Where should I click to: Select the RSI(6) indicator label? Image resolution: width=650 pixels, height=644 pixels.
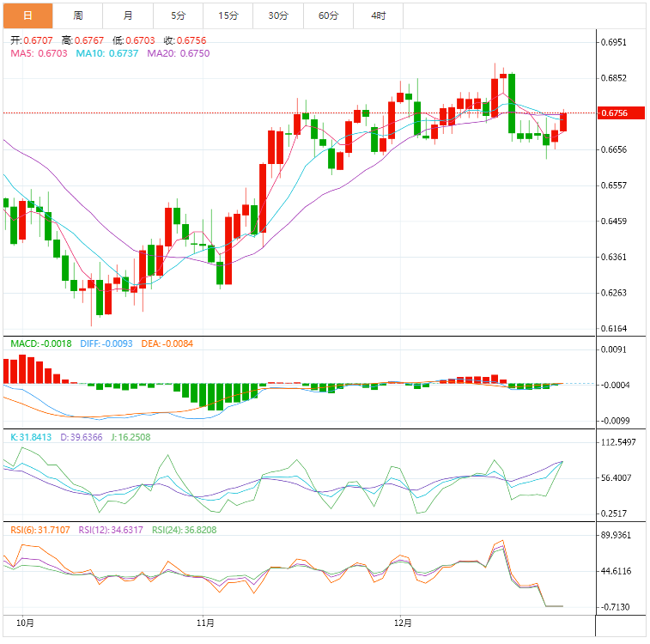click(40, 530)
